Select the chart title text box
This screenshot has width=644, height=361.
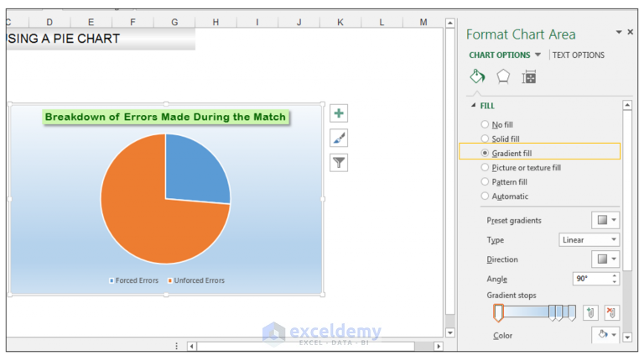pos(165,118)
